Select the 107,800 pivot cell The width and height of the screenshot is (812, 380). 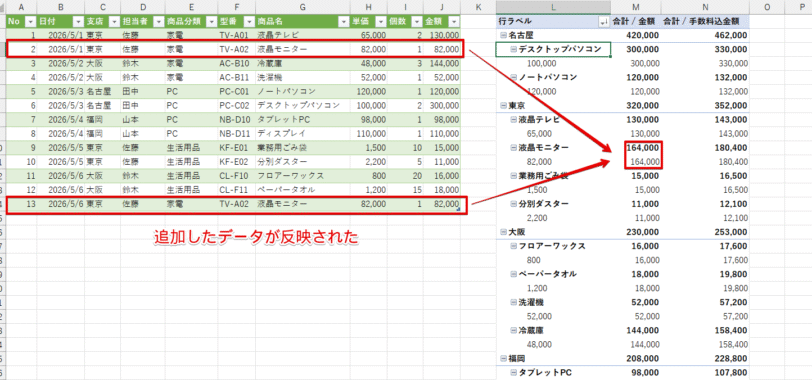click(x=705, y=372)
